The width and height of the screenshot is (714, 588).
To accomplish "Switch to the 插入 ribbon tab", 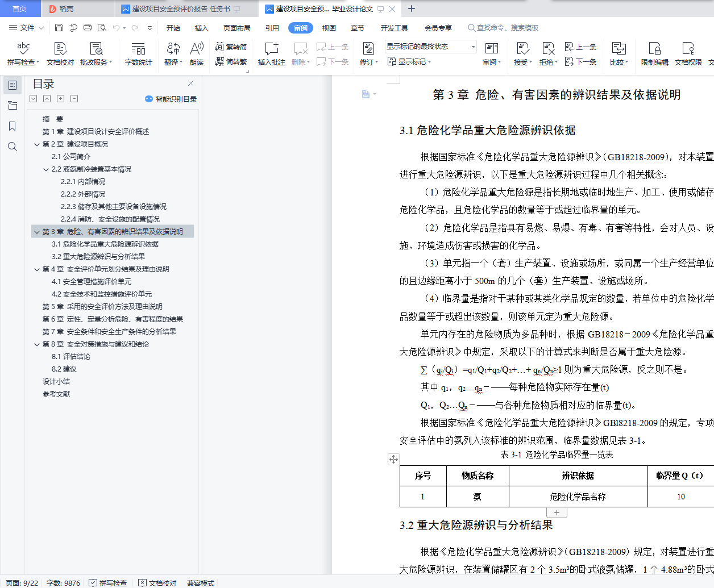I will 202,28.
